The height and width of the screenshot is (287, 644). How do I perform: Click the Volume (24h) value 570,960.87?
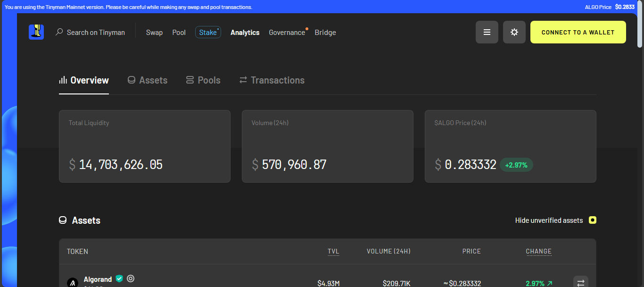click(289, 165)
